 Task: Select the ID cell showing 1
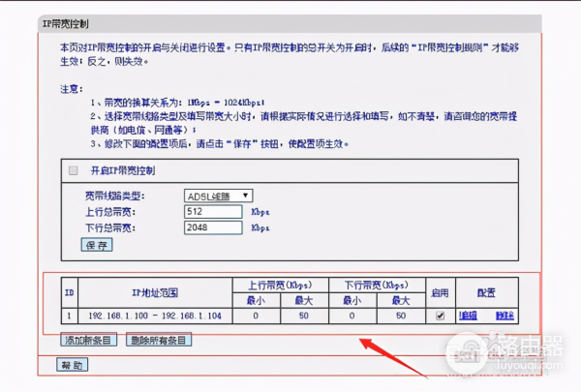[x=70, y=317]
